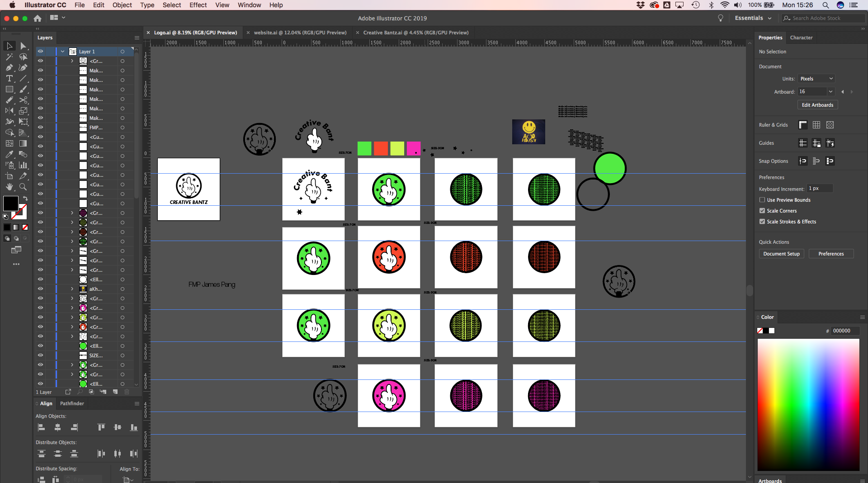Image resolution: width=868 pixels, height=483 pixels.
Task: Toggle visibility of the FMP... layer item
Action: coord(40,128)
